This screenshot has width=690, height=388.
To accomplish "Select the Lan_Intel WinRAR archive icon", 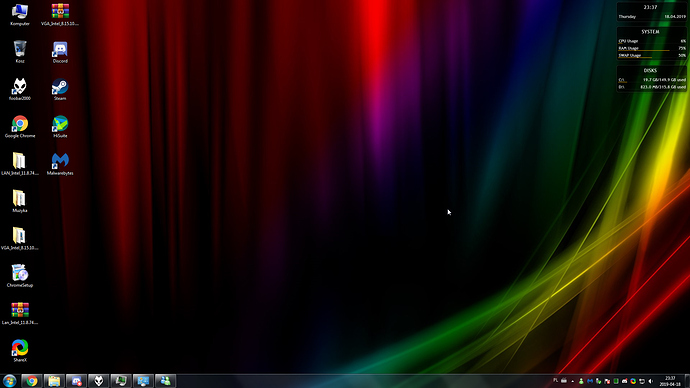I will [20, 313].
